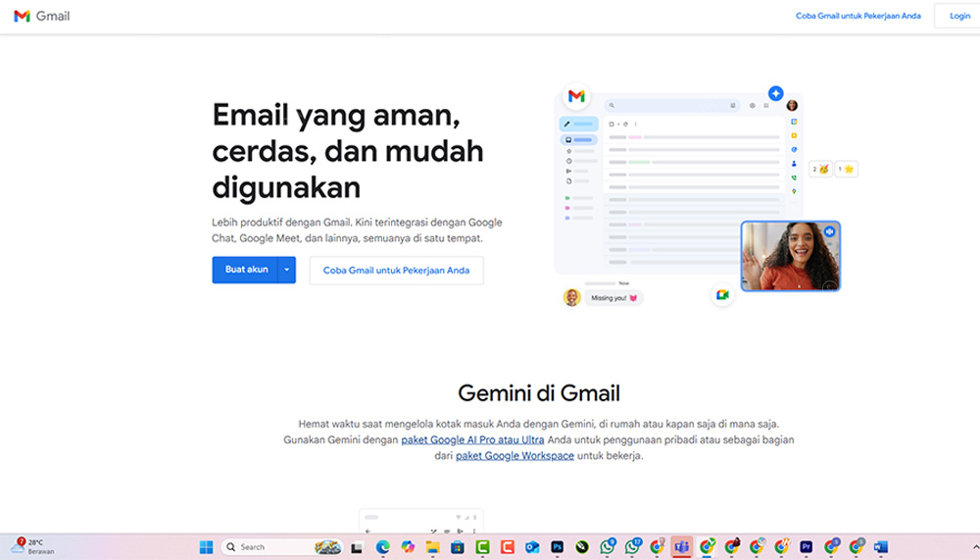Open the green Camtasia icon on the taskbar

pyautogui.click(x=482, y=547)
